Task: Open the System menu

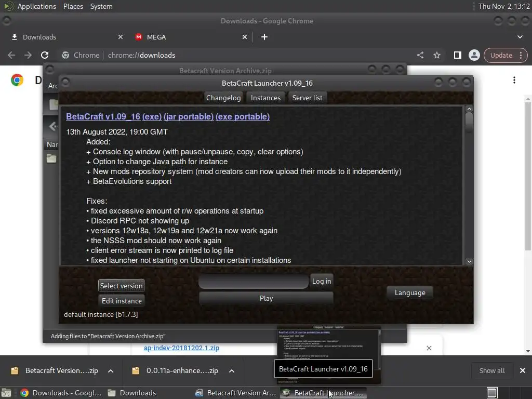Action: click(x=101, y=6)
